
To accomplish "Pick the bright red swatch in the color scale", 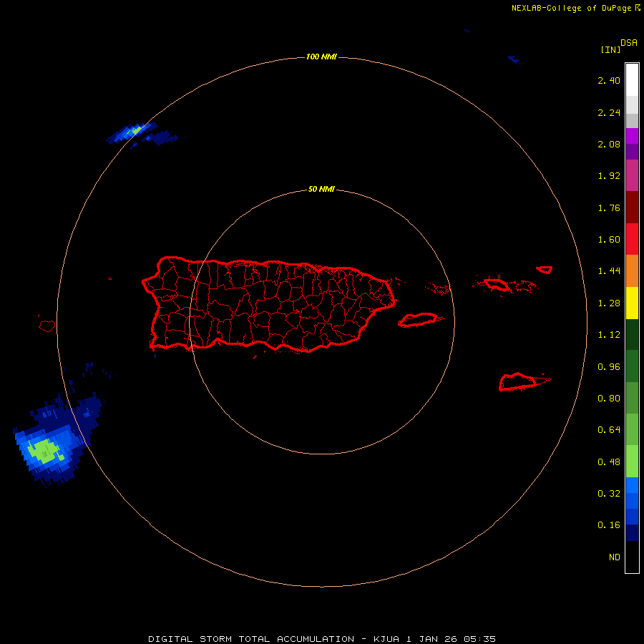I will [632, 239].
